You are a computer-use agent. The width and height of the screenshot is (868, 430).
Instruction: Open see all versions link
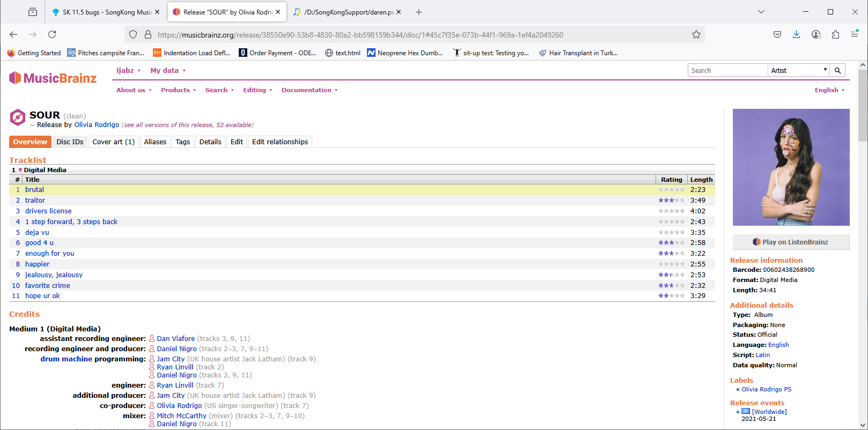(188, 125)
